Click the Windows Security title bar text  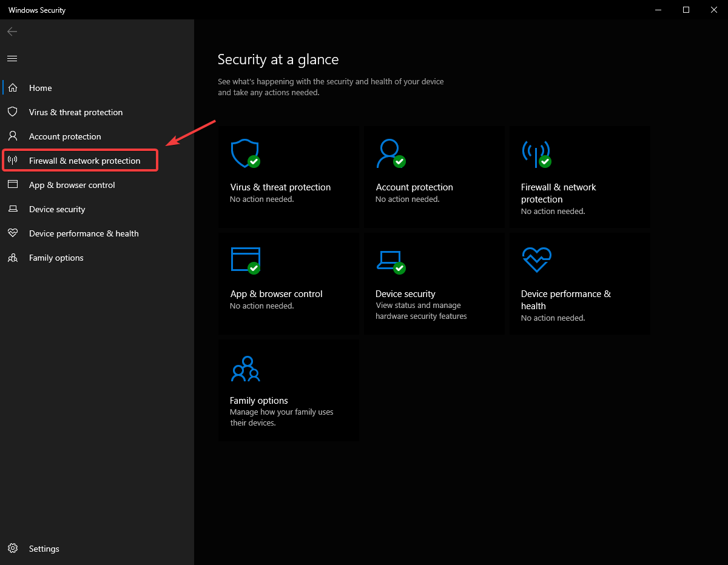[x=36, y=10]
